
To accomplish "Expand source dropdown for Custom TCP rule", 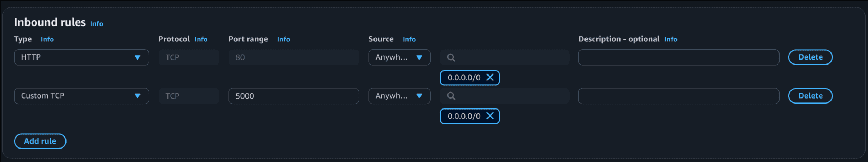I will pyautogui.click(x=399, y=96).
